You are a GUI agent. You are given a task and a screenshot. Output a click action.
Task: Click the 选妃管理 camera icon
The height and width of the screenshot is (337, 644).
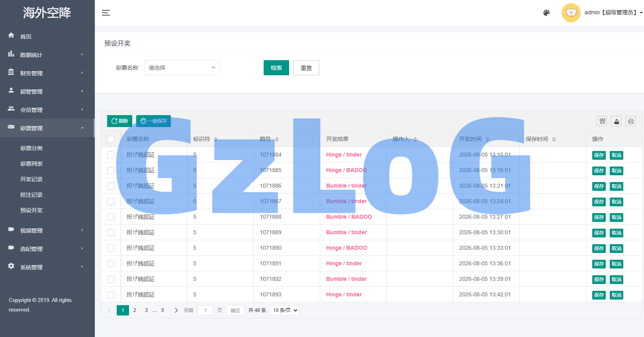click(11, 248)
